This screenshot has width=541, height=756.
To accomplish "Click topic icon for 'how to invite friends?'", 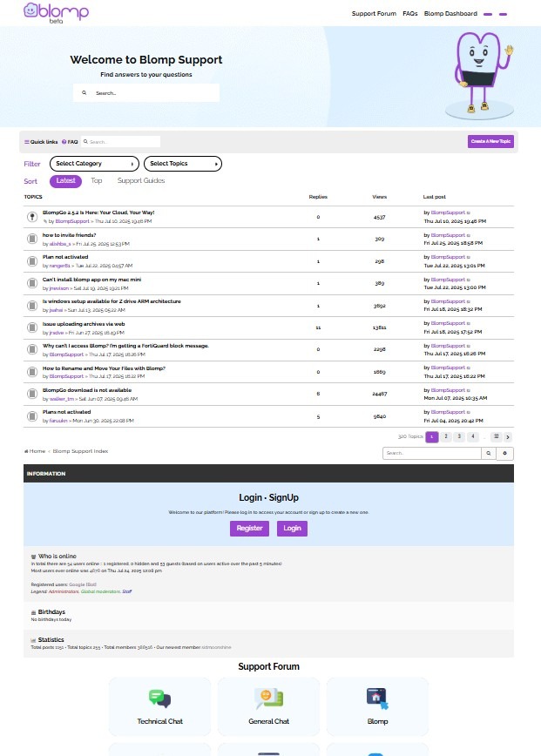I will [x=32, y=239].
